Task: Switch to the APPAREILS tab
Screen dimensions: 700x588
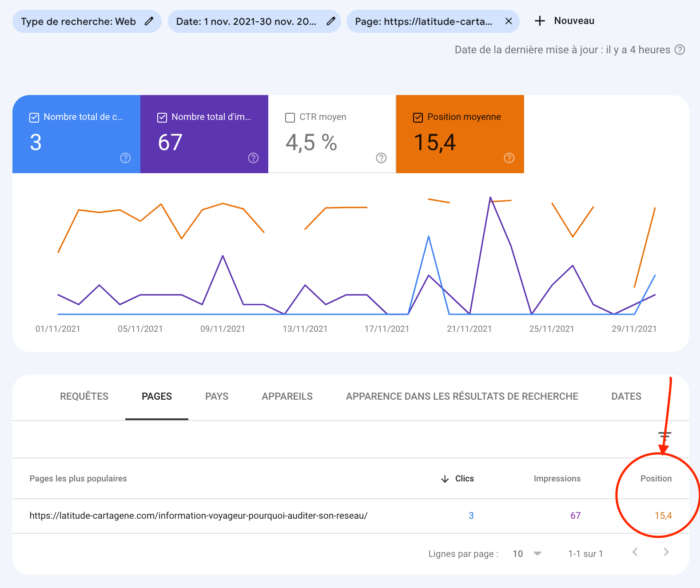Action: pos(287,397)
